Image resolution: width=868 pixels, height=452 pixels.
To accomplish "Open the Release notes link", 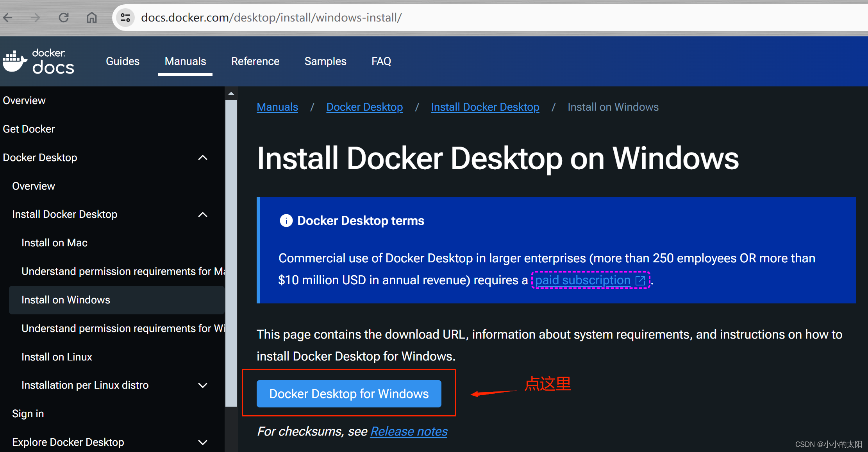I will (409, 431).
